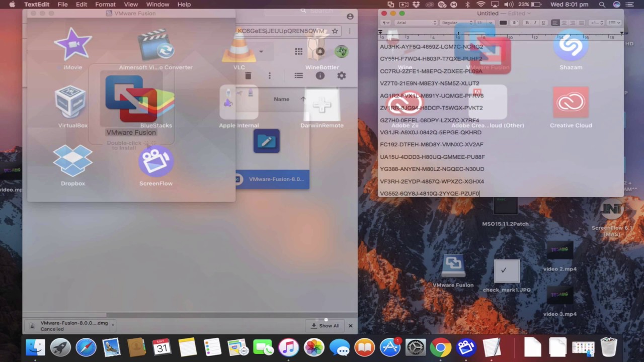Open the Window menu
Viewport: 644px width, 362px height.
tap(157, 5)
